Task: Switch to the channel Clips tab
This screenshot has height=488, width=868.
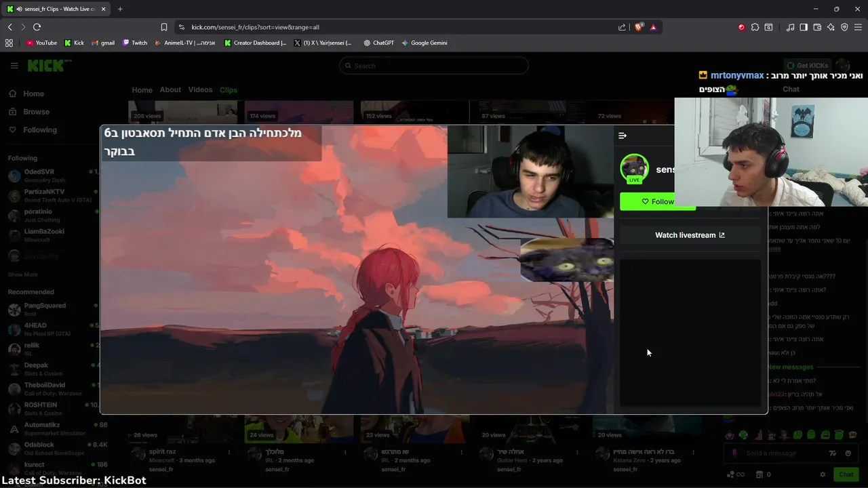Action: [229, 90]
